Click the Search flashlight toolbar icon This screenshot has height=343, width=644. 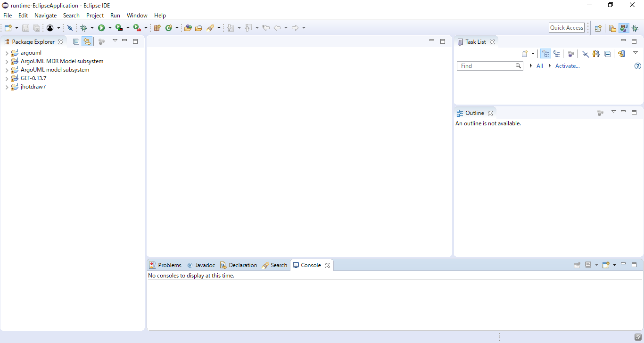pyautogui.click(x=210, y=28)
